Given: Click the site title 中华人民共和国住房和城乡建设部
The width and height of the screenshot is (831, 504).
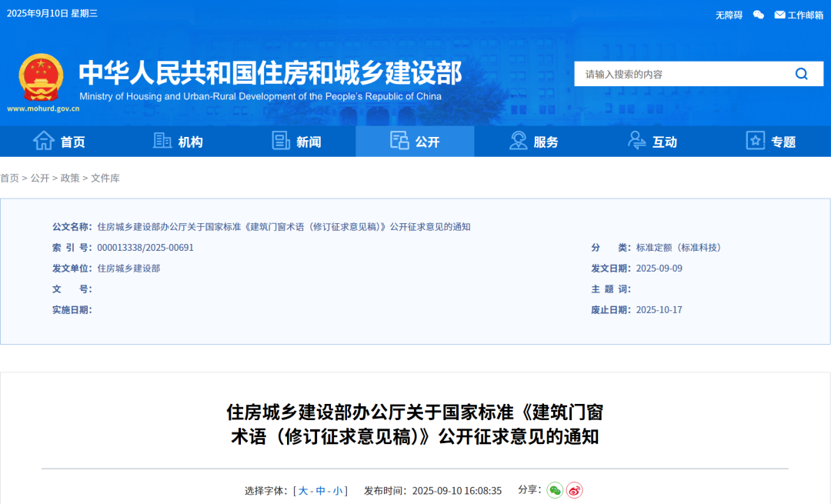Looking at the screenshot, I should pos(270,72).
